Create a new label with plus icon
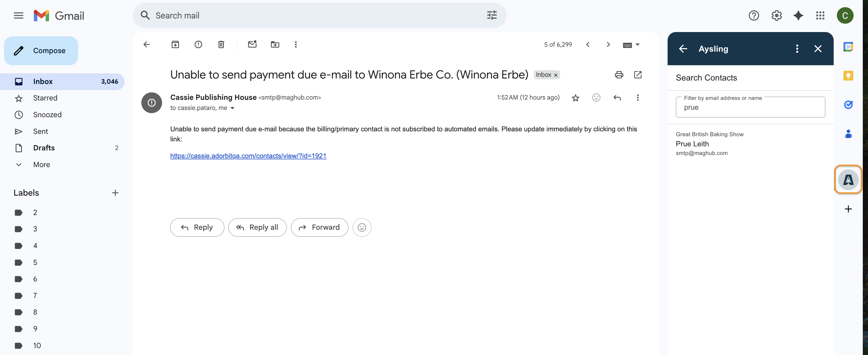The height and width of the screenshot is (355, 868). [115, 193]
